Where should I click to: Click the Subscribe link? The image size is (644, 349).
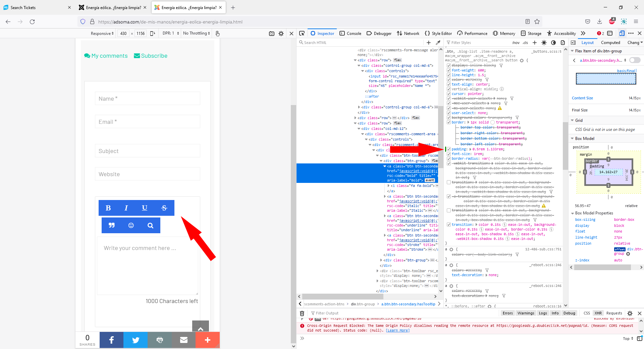[151, 56]
